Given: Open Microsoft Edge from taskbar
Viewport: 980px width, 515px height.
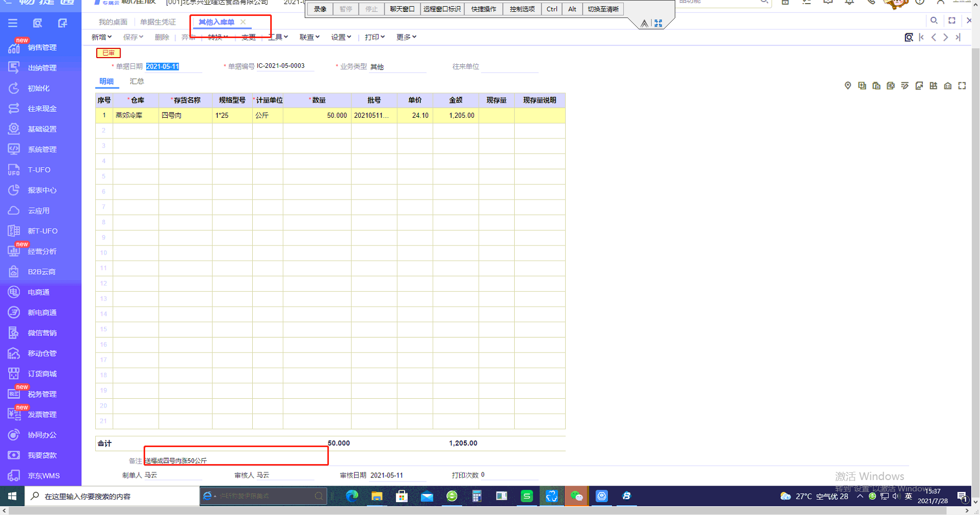Looking at the screenshot, I should point(352,496).
